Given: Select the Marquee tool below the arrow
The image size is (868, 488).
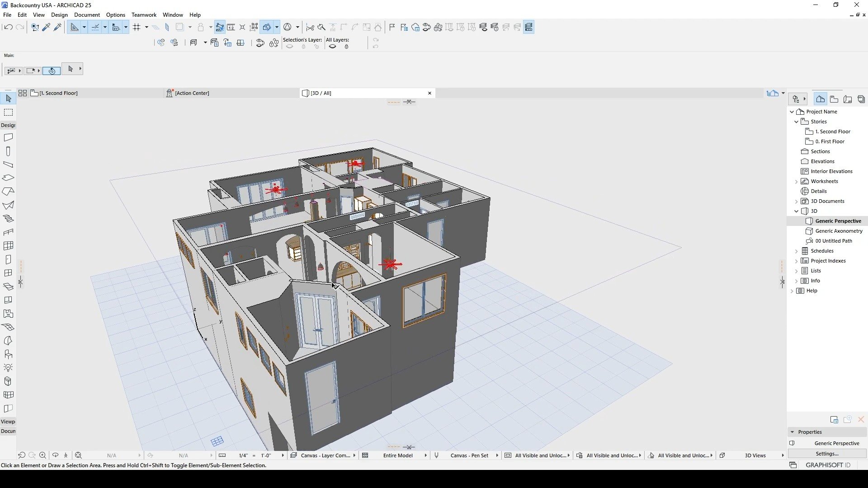Looking at the screenshot, I should point(9,112).
